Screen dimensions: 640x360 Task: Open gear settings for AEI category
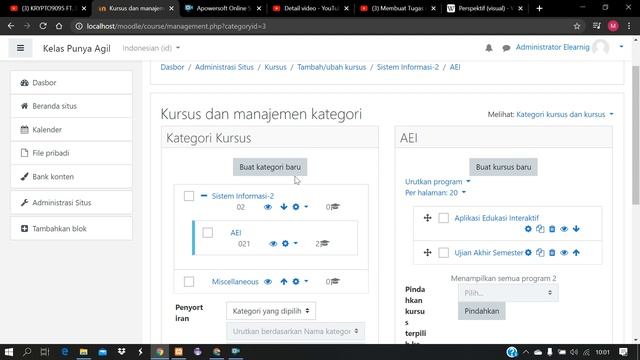[x=285, y=244]
